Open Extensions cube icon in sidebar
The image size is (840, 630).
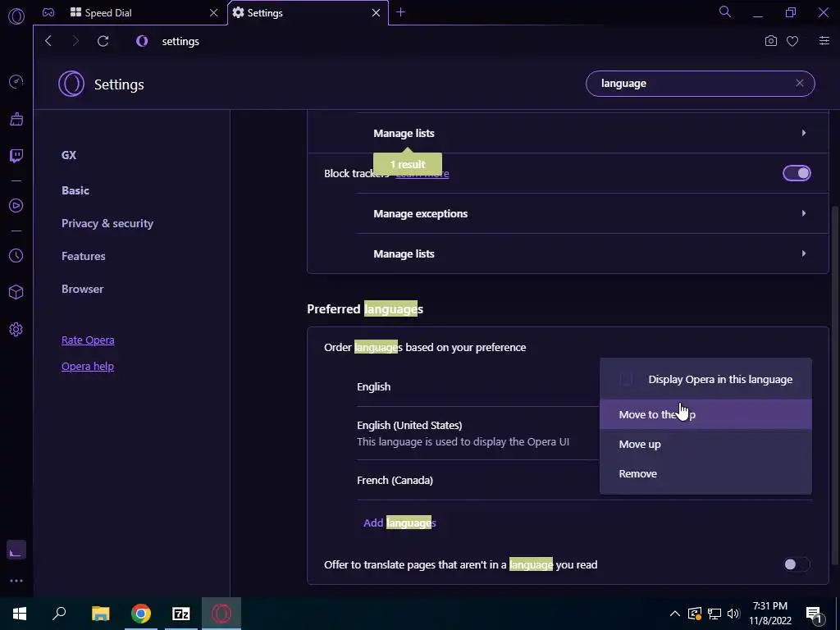point(16,292)
